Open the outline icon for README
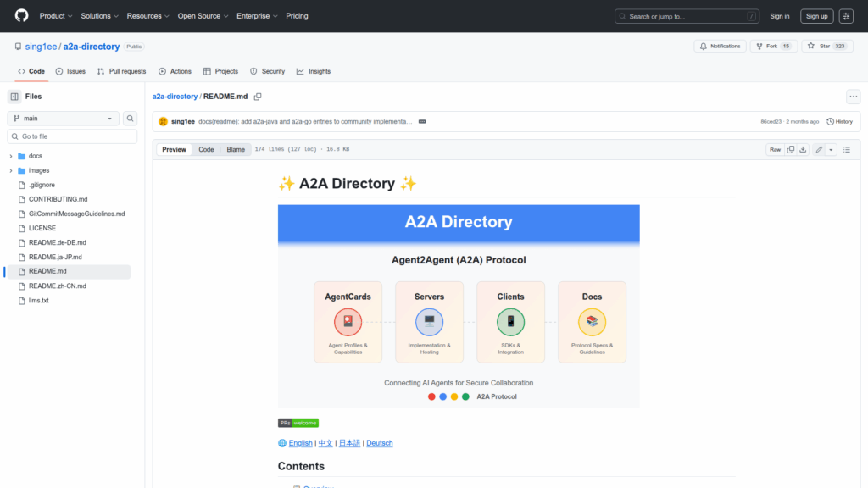 click(846, 149)
